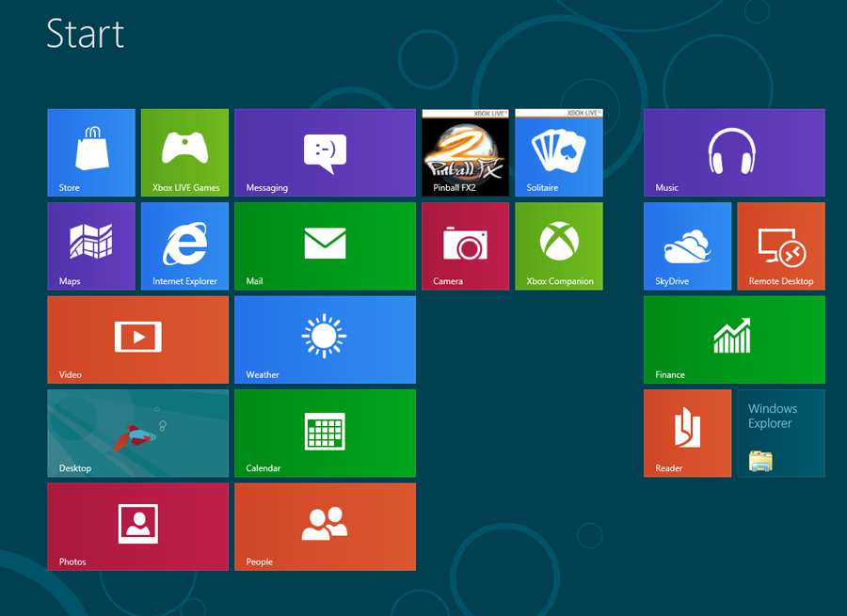Open SkyDrive cloud storage
The height and width of the screenshot is (616, 847).
(x=687, y=245)
